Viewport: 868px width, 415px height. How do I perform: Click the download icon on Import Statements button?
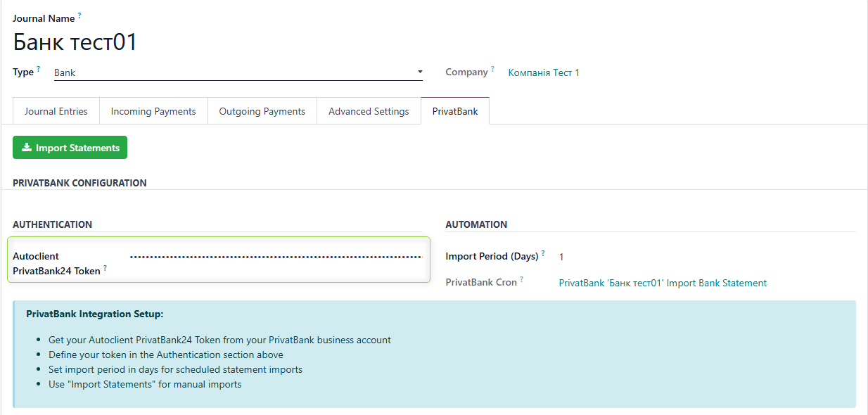(26, 147)
